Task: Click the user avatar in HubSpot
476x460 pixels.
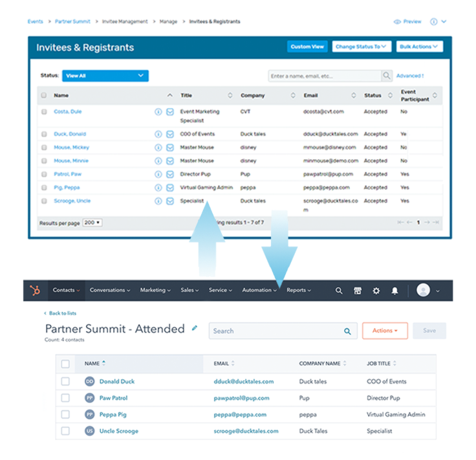Action: 423,290
